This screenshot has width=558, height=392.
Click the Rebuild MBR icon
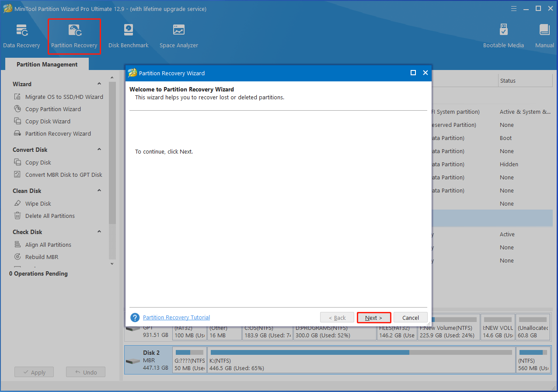coord(17,257)
